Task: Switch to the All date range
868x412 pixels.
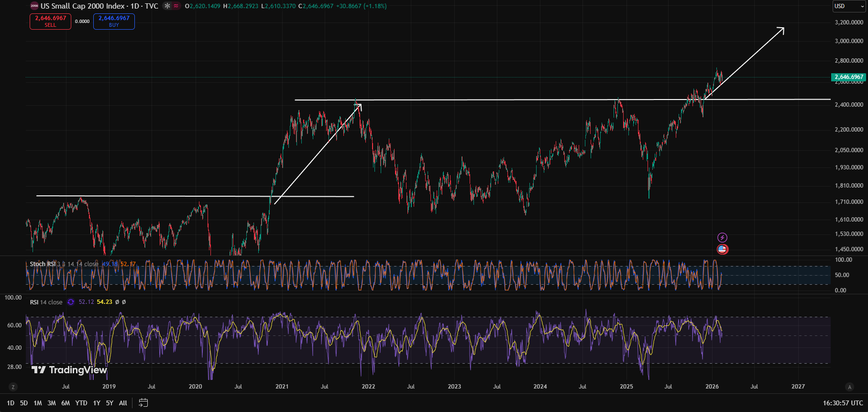Action: (123, 403)
